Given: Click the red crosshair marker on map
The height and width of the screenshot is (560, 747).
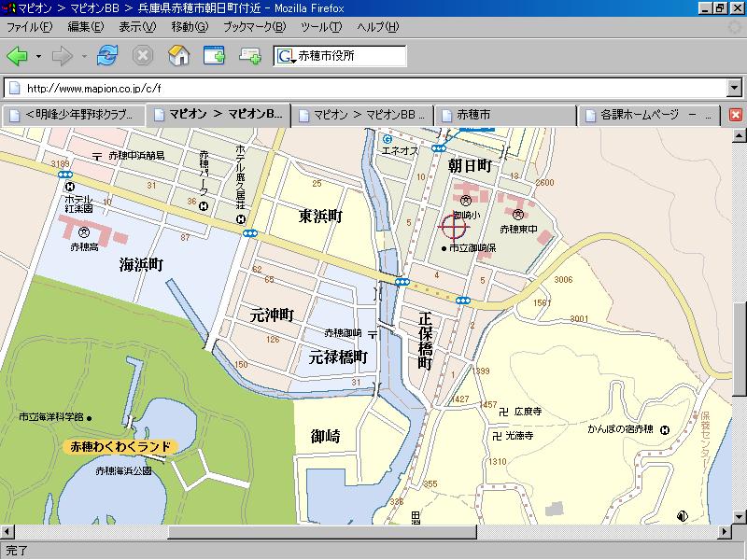Looking at the screenshot, I should click(x=453, y=226).
